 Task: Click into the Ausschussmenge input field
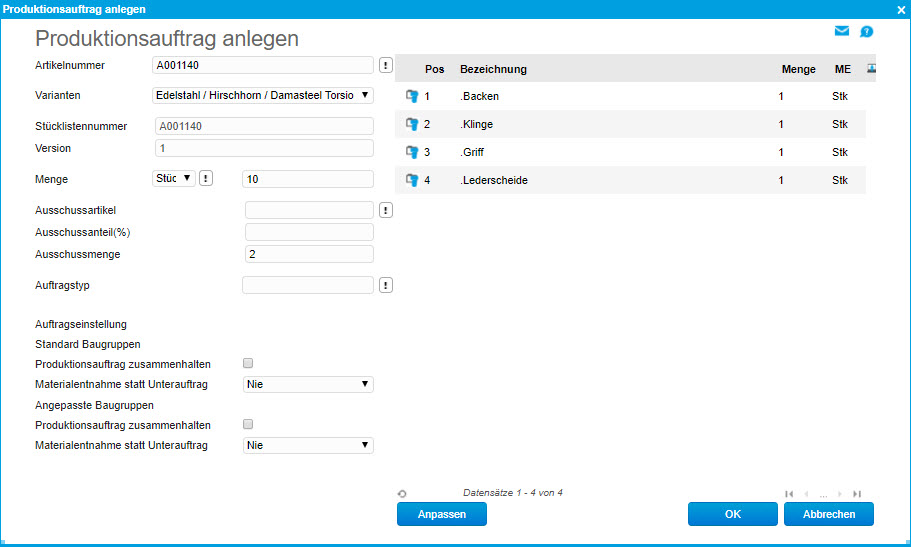tap(308, 254)
